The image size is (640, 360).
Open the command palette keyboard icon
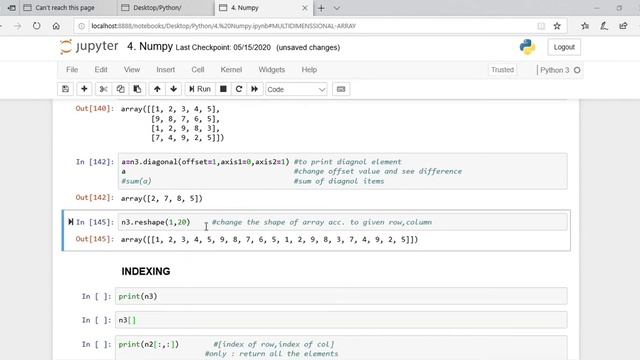(341, 89)
